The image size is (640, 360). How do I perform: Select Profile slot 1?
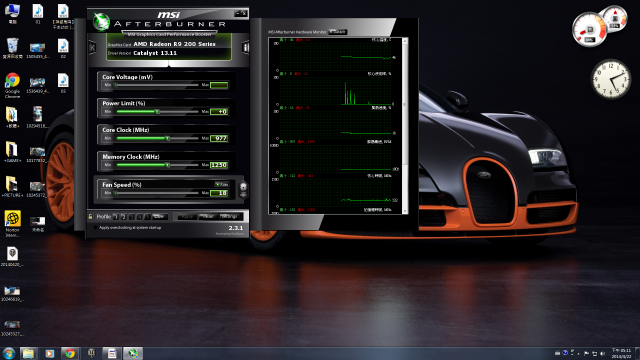click(x=116, y=217)
